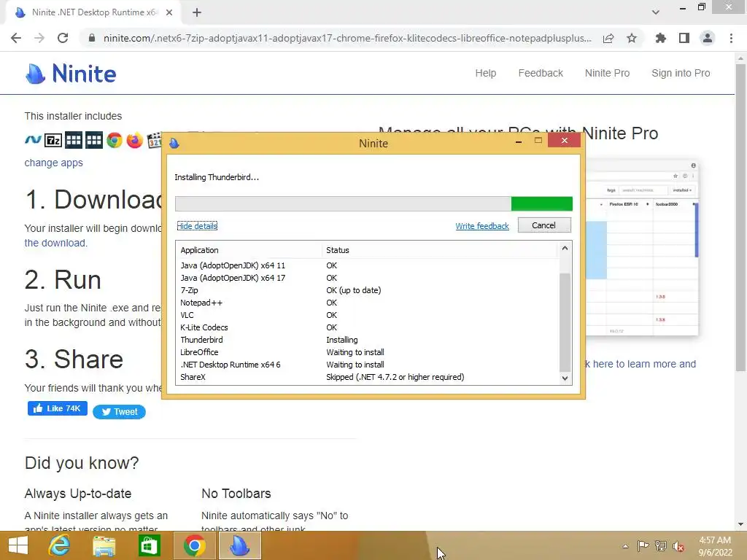The height and width of the screenshot is (560, 747).
Task: Open the Ninite Pro page link
Action: pos(607,73)
